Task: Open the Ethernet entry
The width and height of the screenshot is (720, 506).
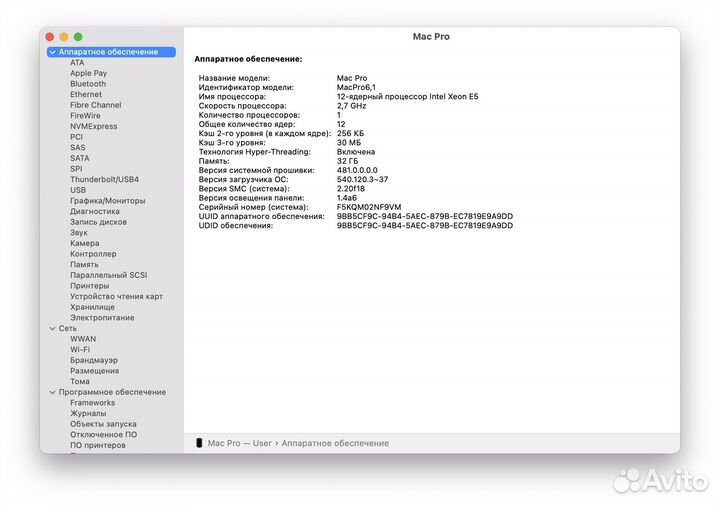Action: click(x=86, y=94)
